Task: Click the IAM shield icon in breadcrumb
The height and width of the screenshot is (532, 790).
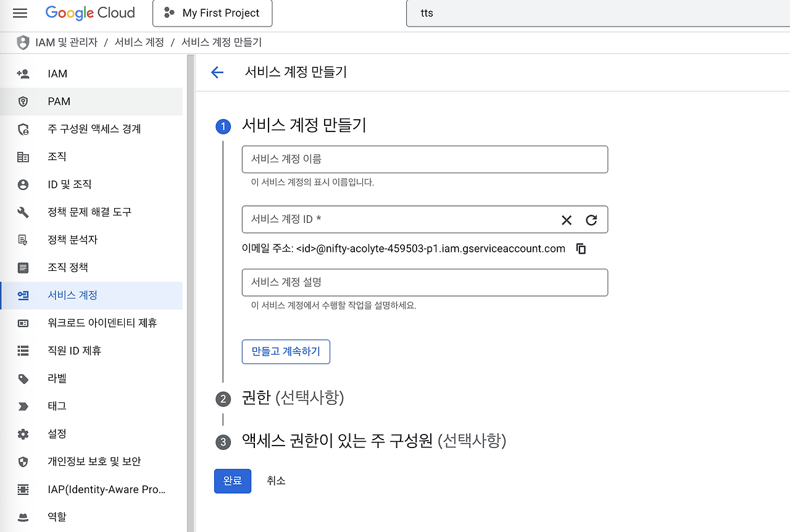Action: 23,43
